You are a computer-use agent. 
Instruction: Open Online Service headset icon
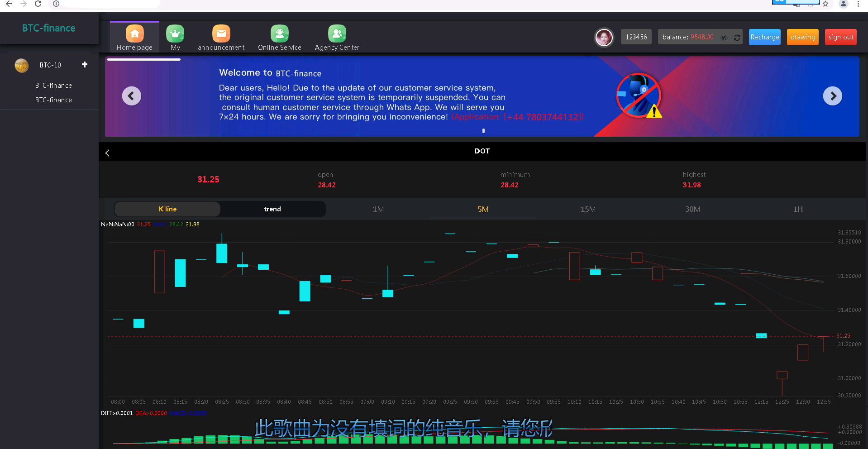pyautogui.click(x=279, y=34)
